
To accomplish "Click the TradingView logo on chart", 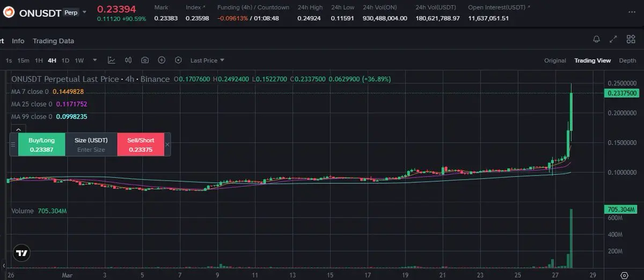I will (22, 253).
